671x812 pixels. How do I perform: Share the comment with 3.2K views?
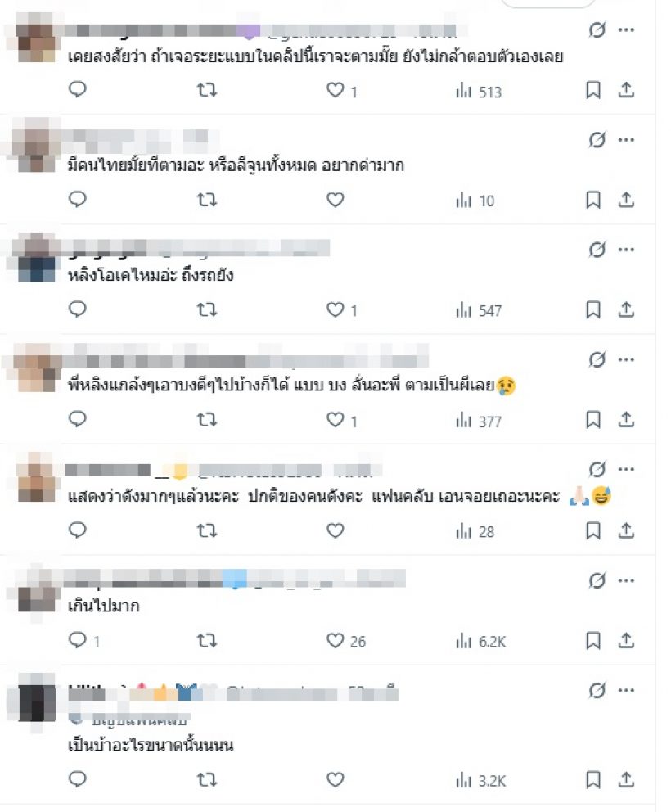tap(626, 779)
